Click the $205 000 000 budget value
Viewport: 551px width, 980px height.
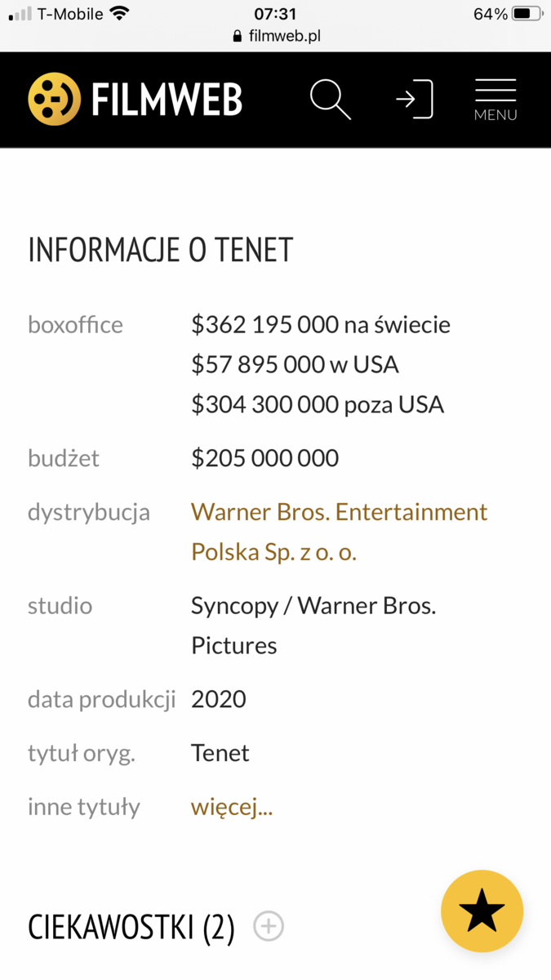pyautogui.click(x=265, y=458)
